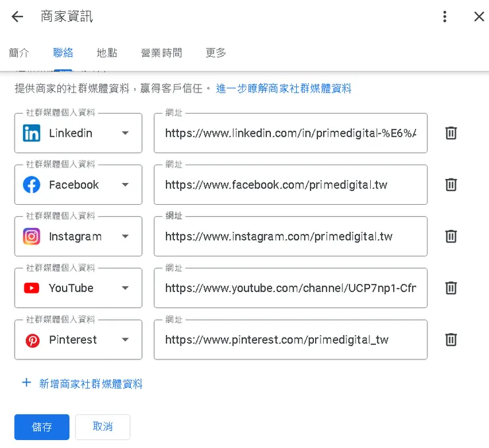Click the plus icon to add a profile
Screen dimensions: 489x448
[x=26, y=383]
